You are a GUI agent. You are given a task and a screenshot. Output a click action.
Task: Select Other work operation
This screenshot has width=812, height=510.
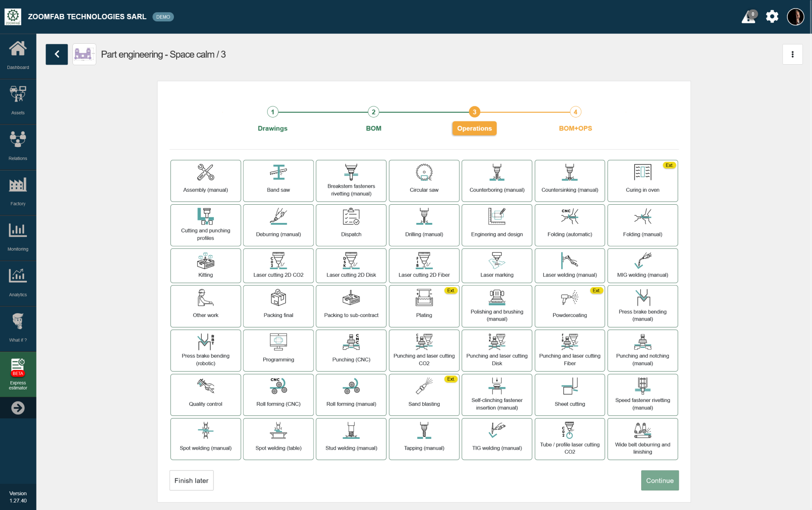[206, 306]
